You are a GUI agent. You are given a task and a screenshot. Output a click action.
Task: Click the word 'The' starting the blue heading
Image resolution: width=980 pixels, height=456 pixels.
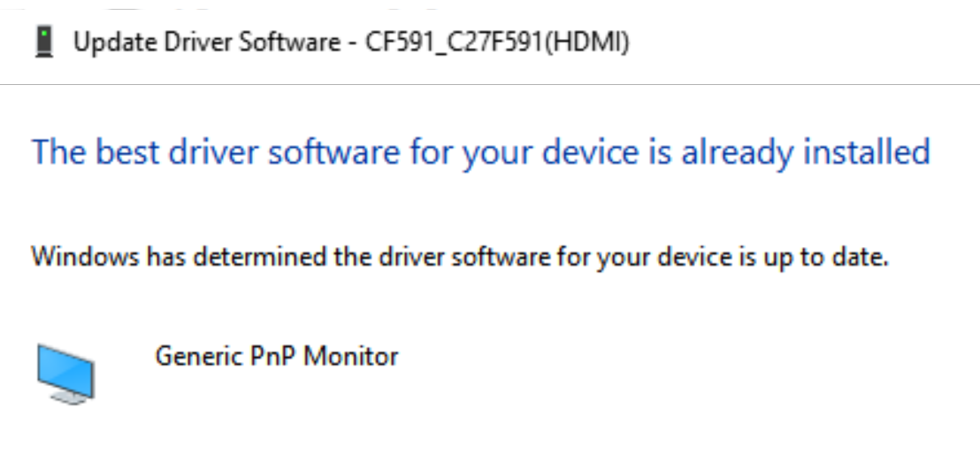coord(58,153)
